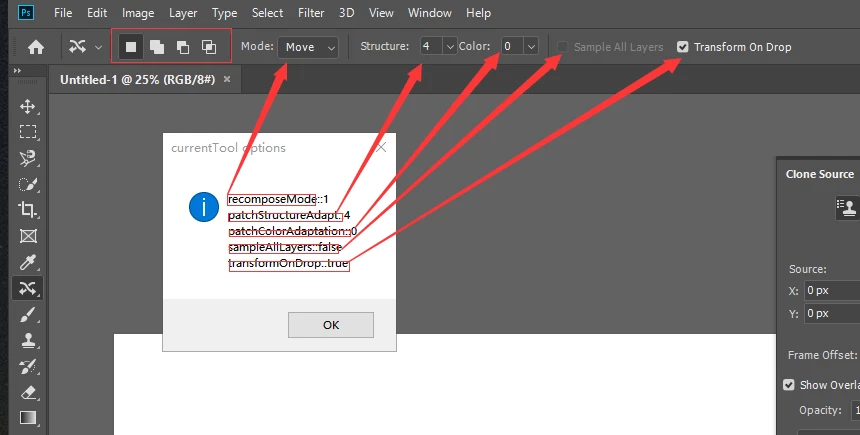Expand the tools panel double-arrow

click(x=17, y=70)
